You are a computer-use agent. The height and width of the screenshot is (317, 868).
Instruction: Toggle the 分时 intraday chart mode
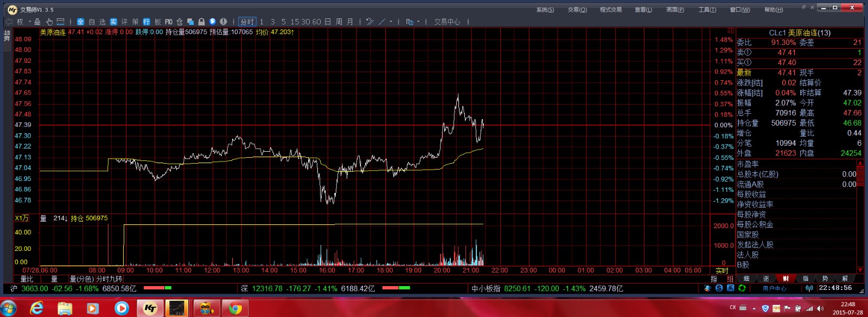pos(247,22)
